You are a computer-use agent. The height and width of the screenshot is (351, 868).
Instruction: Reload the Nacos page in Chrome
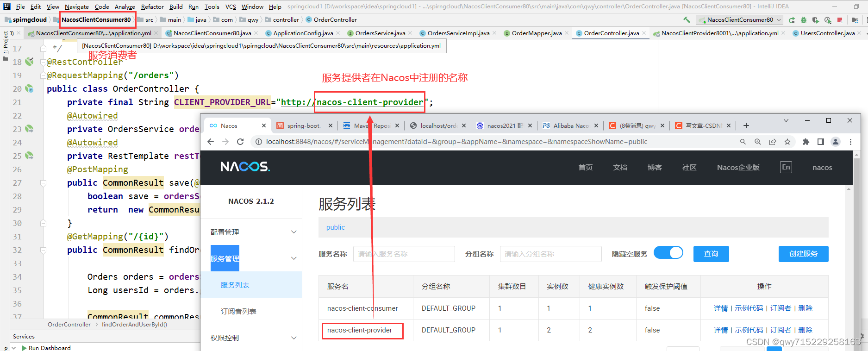pos(240,142)
